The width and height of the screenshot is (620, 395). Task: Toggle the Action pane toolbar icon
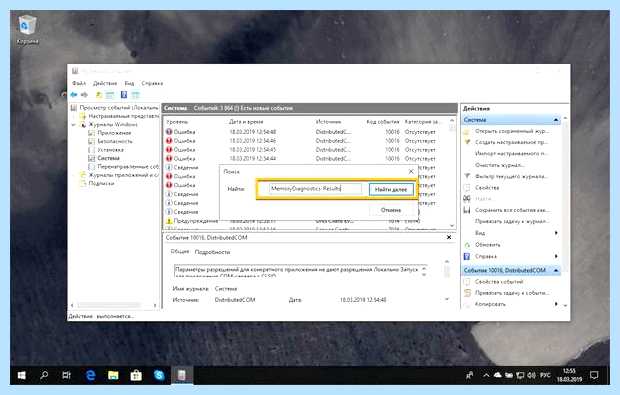tap(136, 95)
